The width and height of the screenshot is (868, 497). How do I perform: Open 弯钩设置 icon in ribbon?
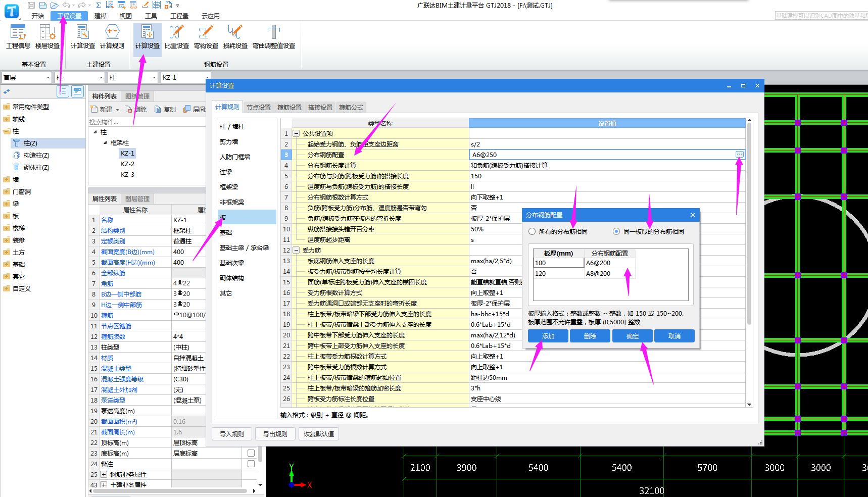pyautogui.click(x=206, y=37)
